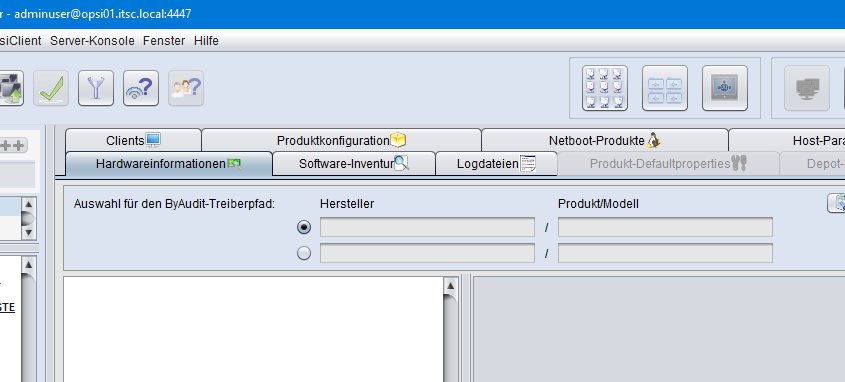Open the Clients tab
The height and width of the screenshot is (382, 845).
(x=133, y=141)
